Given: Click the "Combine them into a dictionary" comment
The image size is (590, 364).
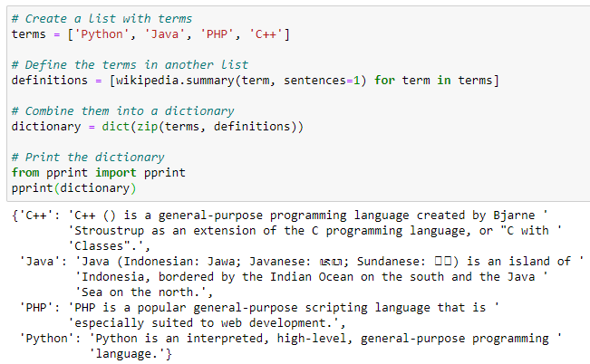Looking at the screenshot, I should click(x=122, y=111).
